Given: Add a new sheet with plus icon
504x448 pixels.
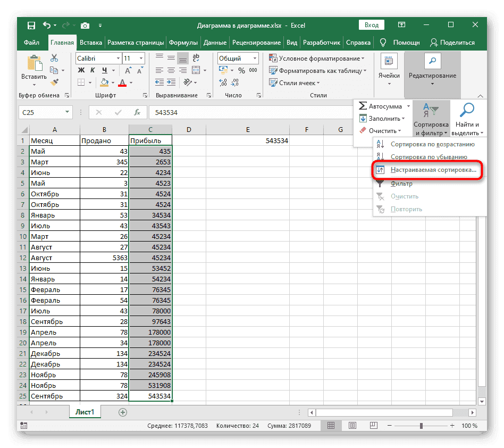Looking at the screenshot, I should [x=123, y=412].
